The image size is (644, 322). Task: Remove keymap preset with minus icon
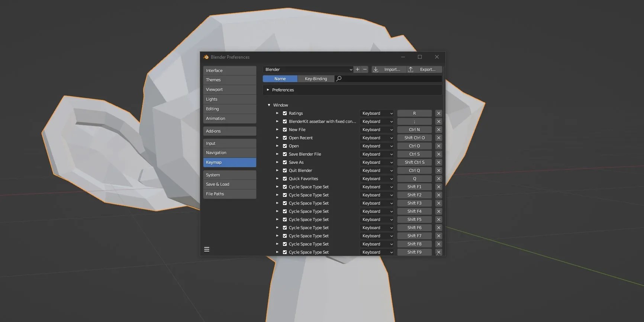(365, 69)
